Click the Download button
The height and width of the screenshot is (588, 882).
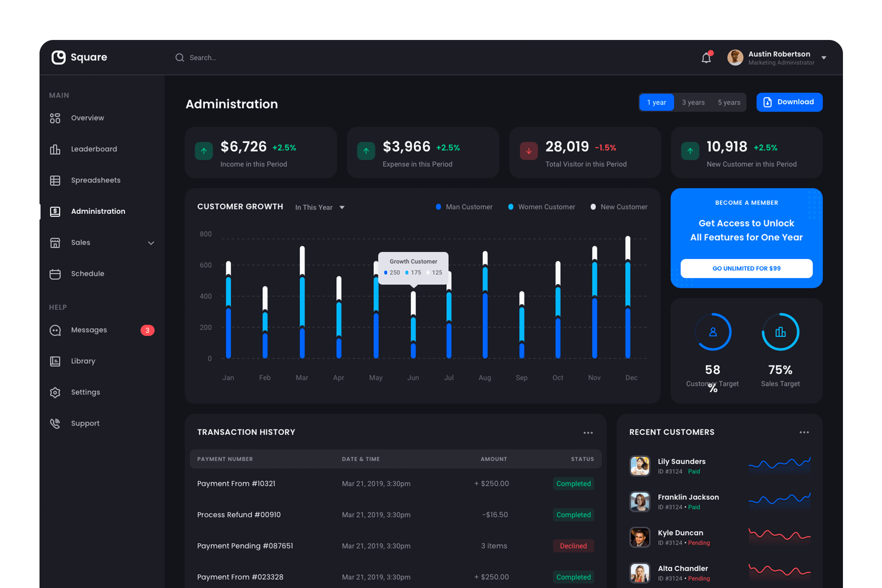click(x=789, y=102)
